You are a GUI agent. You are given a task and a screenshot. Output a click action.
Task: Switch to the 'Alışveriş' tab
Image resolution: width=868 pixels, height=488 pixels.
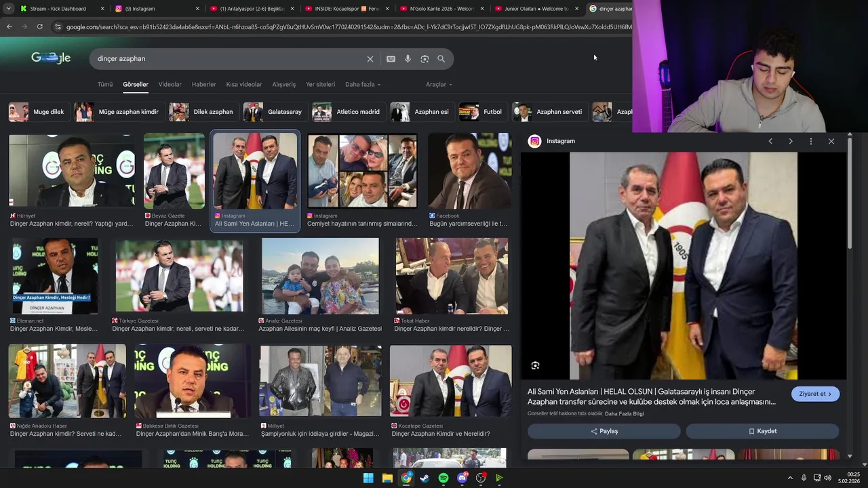pyautogui.click(x=284, y=85)
